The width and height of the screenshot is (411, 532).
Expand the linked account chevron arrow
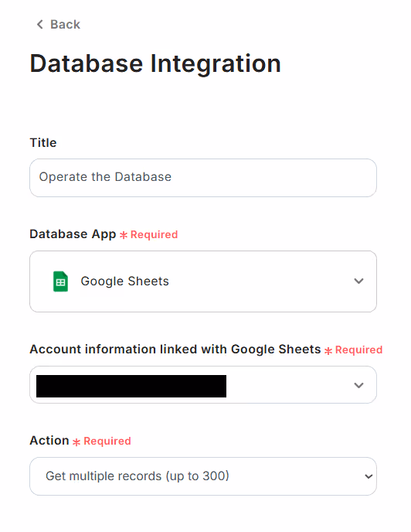(x=358, y=385)
